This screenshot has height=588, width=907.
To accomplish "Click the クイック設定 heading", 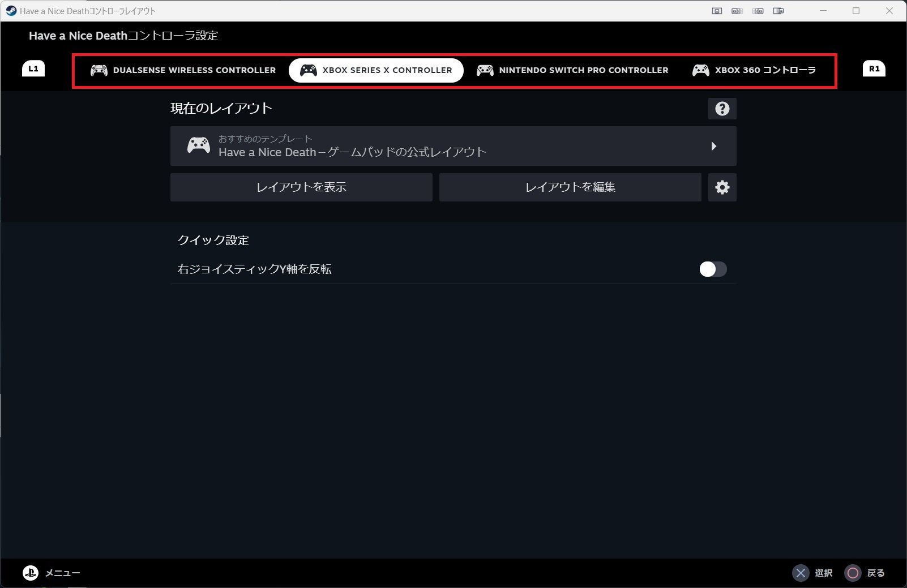I will (213, 240).
